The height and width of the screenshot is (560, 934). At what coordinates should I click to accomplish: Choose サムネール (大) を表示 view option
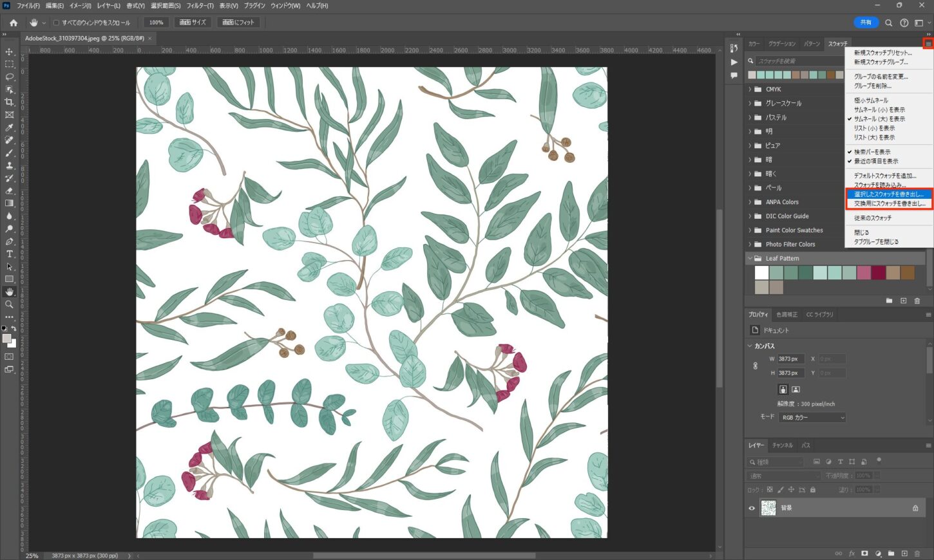point(879,119)
